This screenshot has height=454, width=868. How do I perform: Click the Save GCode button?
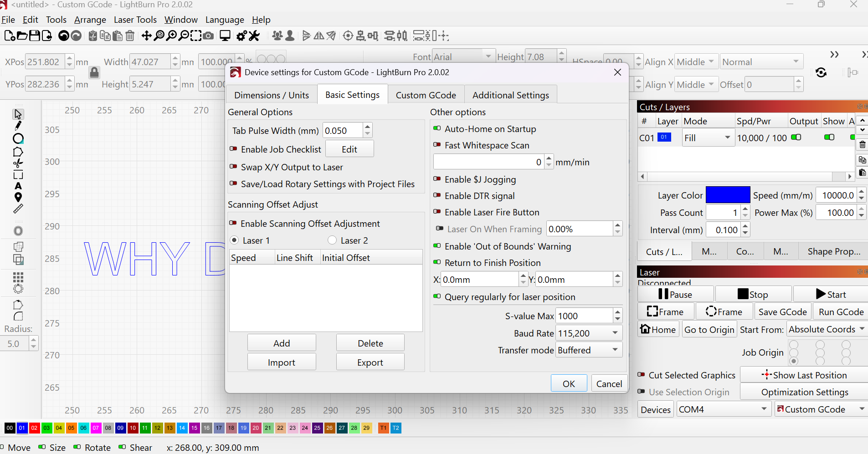tap(782, 311)
